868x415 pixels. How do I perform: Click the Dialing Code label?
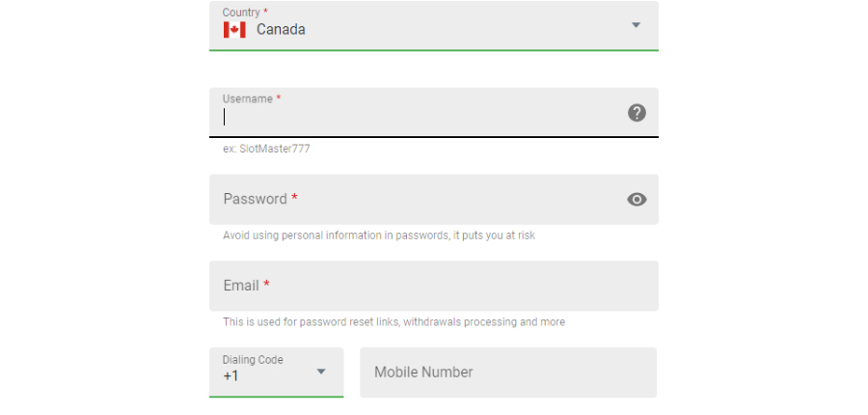(253, 360)
